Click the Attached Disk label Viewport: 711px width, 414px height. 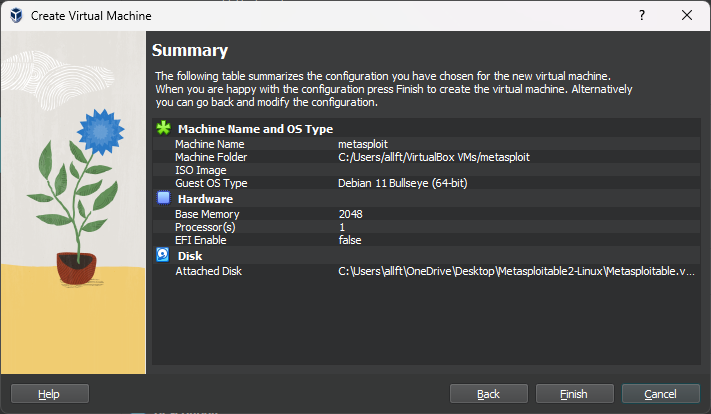[208, 271]
